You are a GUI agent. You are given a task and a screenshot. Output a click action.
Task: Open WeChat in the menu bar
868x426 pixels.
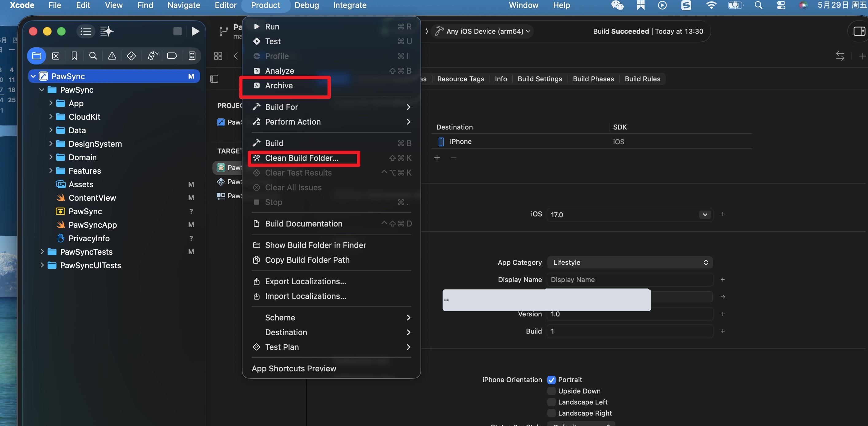[x=617, y=5]
